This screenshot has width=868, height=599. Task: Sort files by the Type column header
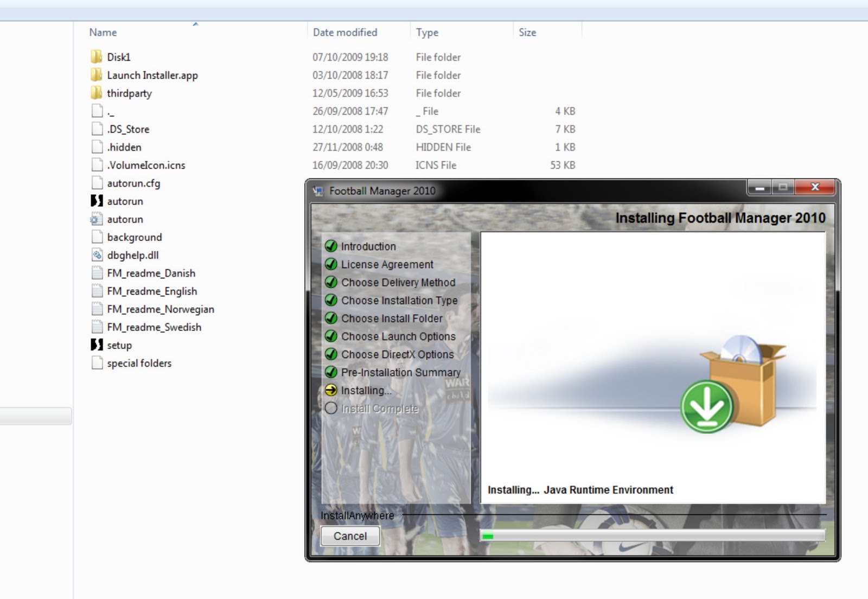(427, 33)
